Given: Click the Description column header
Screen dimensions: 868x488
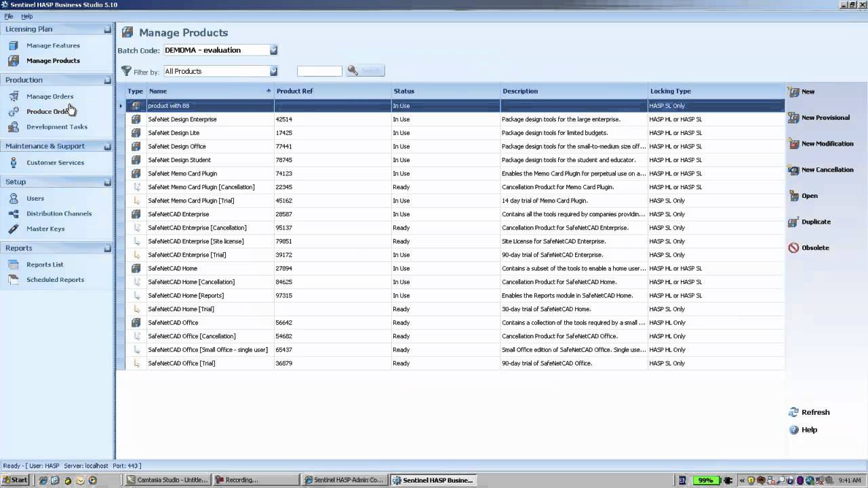Looking at the screenshot, I should (574, 91).
